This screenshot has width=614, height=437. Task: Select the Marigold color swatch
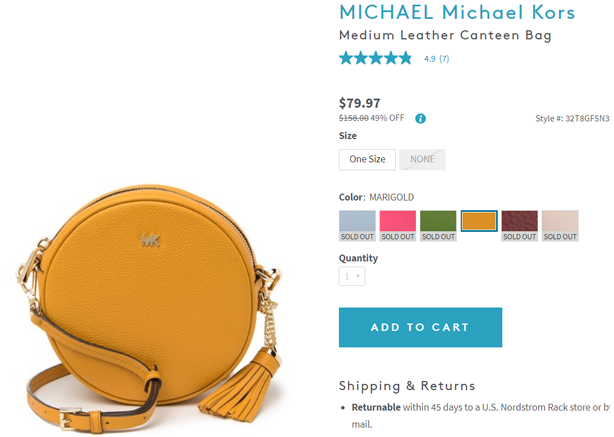click(x=479, y=221)
